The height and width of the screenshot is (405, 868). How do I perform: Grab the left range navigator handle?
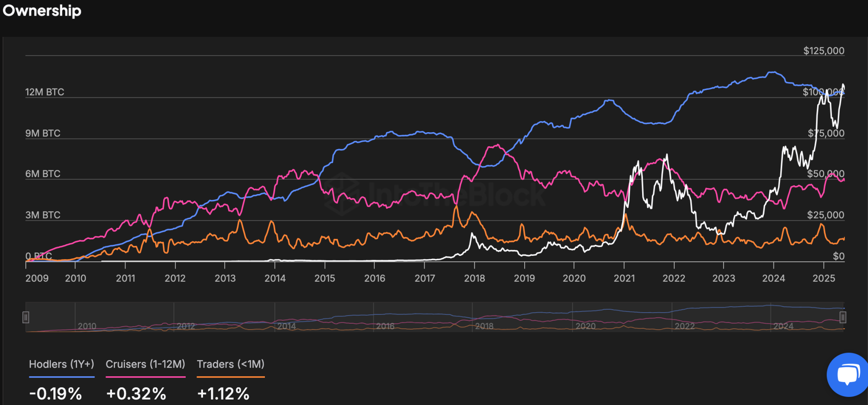[x=26, y=317]
